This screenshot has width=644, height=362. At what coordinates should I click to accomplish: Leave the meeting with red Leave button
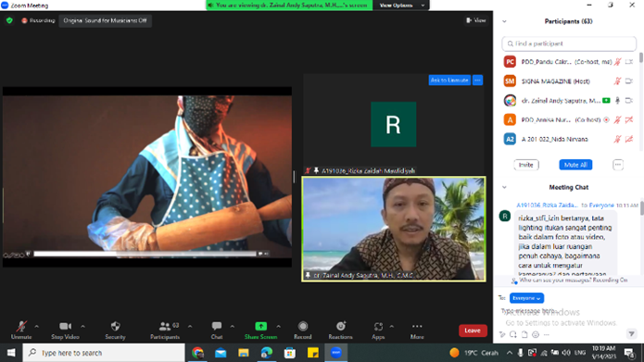(473, 331)
